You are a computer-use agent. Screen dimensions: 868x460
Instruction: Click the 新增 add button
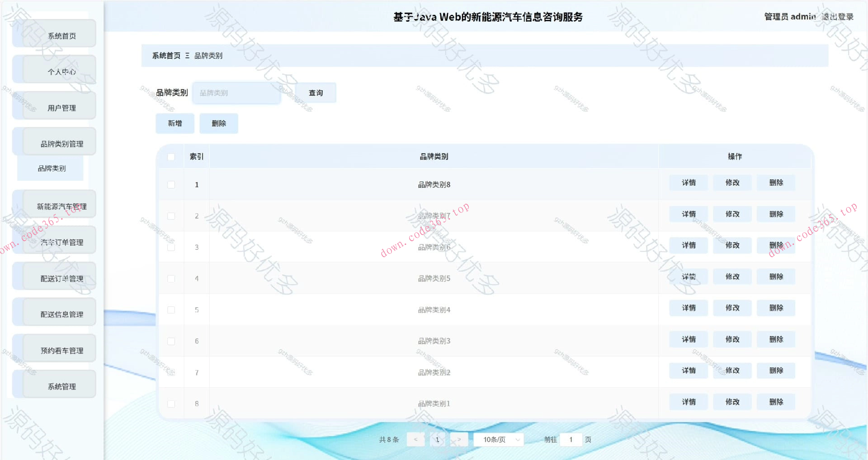coord(175,123)
